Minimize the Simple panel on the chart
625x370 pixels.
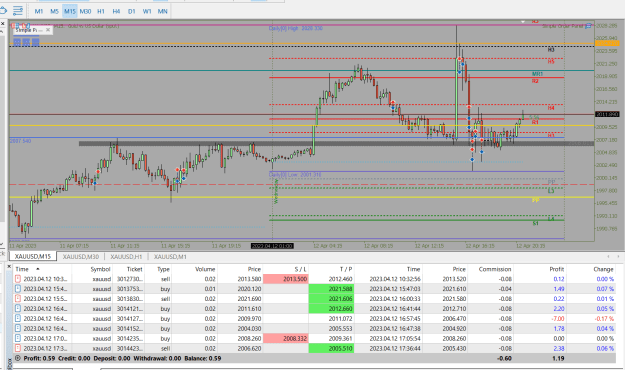41,30
